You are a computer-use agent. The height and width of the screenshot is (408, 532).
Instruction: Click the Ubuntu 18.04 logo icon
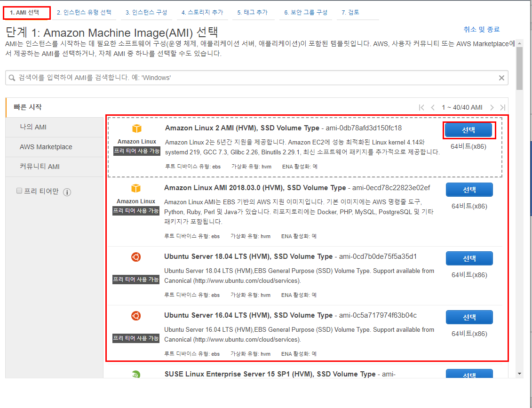coord(136,257)
